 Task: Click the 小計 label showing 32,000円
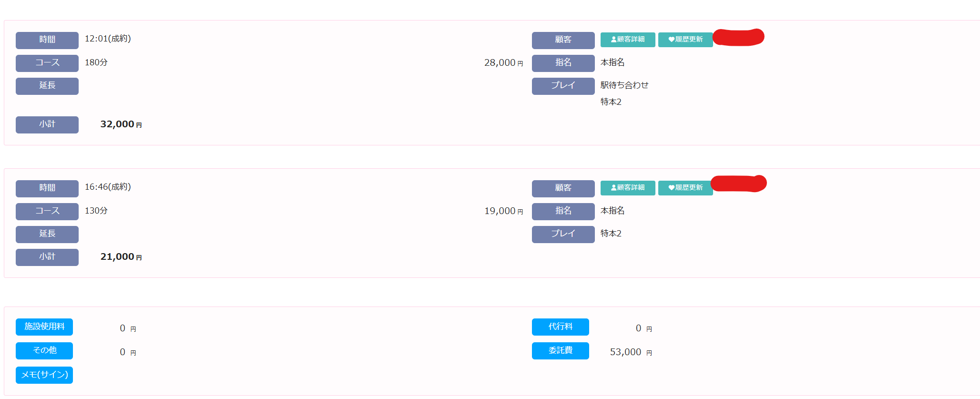pyautogui.click(x=47, y=124)
